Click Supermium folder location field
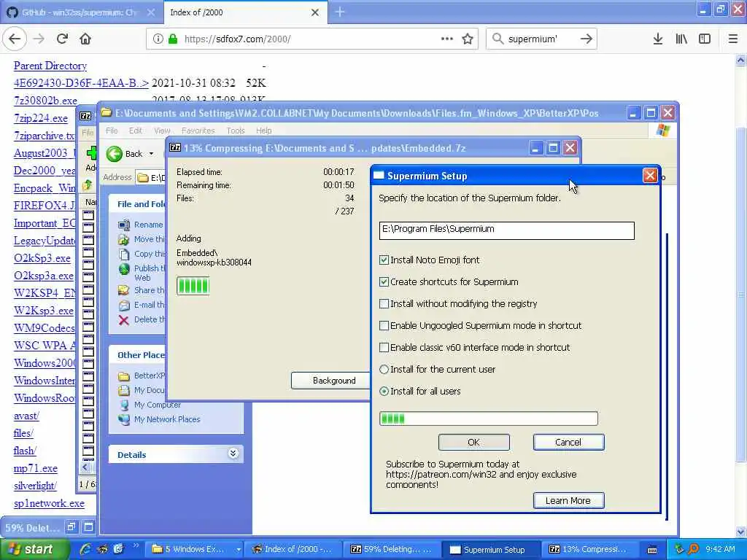The image size is (747, 560). [x=506, y=230]
